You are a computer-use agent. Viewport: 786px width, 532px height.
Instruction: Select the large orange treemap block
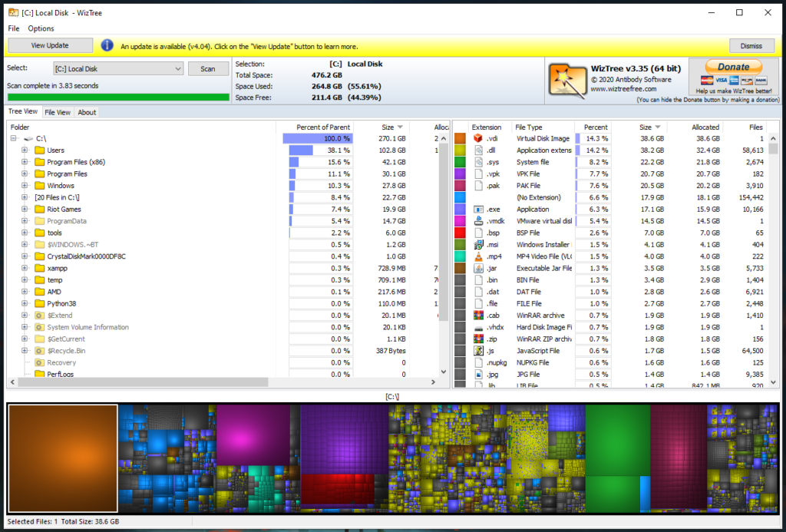pos(62,458)
